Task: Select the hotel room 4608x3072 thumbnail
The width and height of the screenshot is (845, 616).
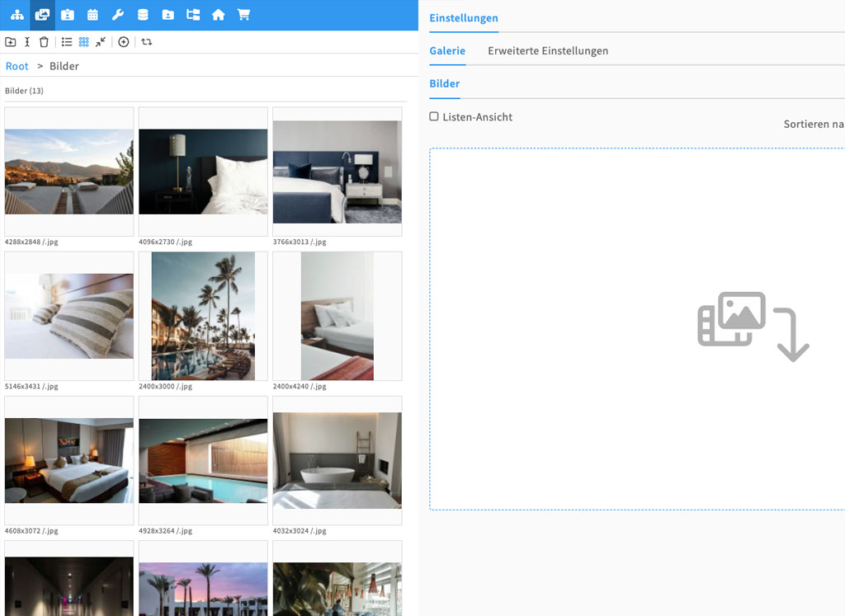Action: coord(69,460)
